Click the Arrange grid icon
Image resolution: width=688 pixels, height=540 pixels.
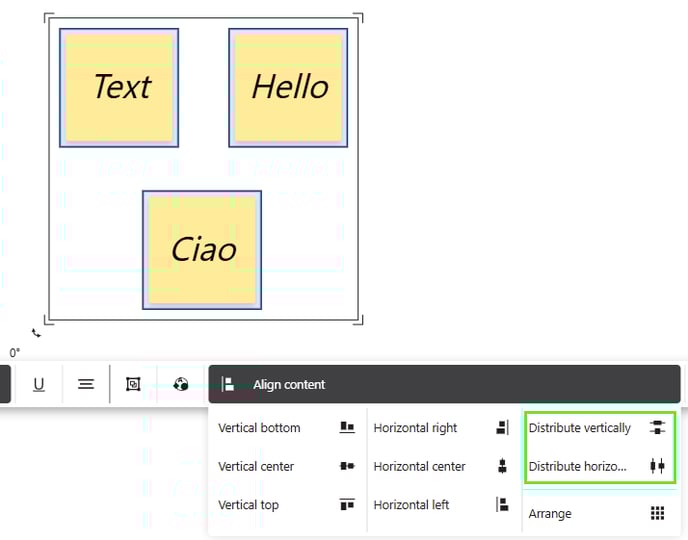[657, 513]
